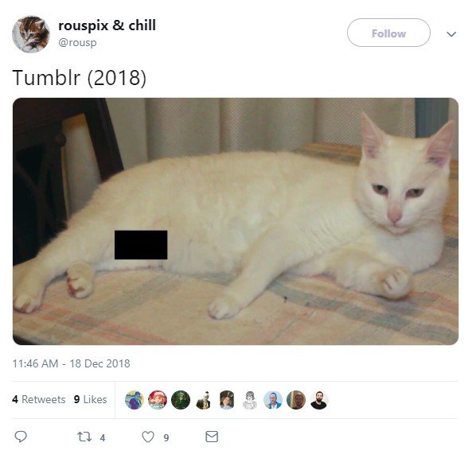The height and width of the screenshot is (462, 476).
Task: Retweet using the retweet arrows icon
Action: (84, 437)
